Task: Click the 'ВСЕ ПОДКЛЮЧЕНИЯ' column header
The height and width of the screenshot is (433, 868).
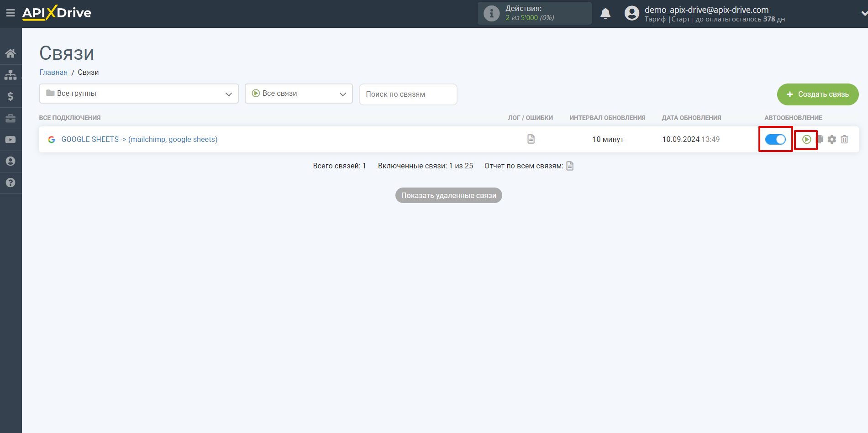Action: coord(70,118)
